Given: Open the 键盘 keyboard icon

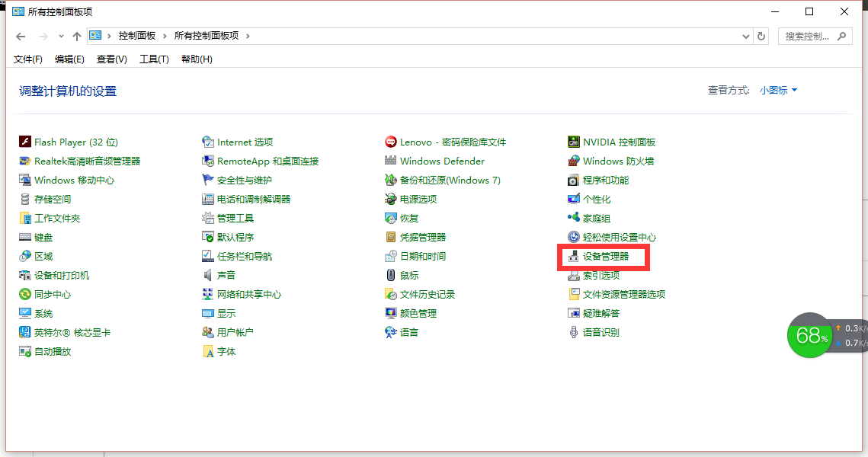Looking at the screenshot, I should tap(25, 237).
